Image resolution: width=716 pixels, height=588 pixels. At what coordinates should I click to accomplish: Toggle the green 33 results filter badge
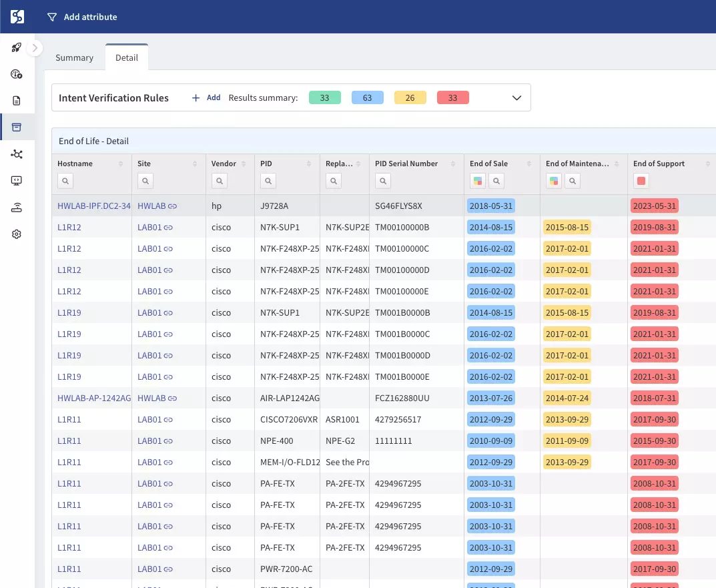pyautogui.click(x=325, y=97)
